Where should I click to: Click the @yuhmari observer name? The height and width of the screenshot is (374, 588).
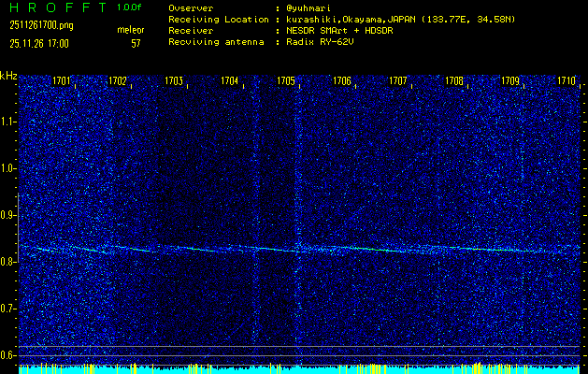[304, 7]
